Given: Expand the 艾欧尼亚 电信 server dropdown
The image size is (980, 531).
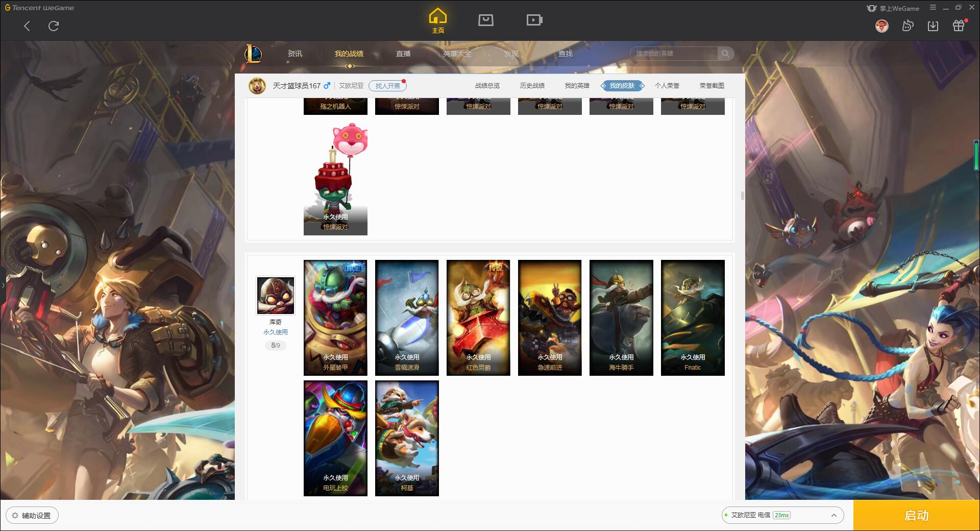Looking at the screenshot, I should click(782, 515).
